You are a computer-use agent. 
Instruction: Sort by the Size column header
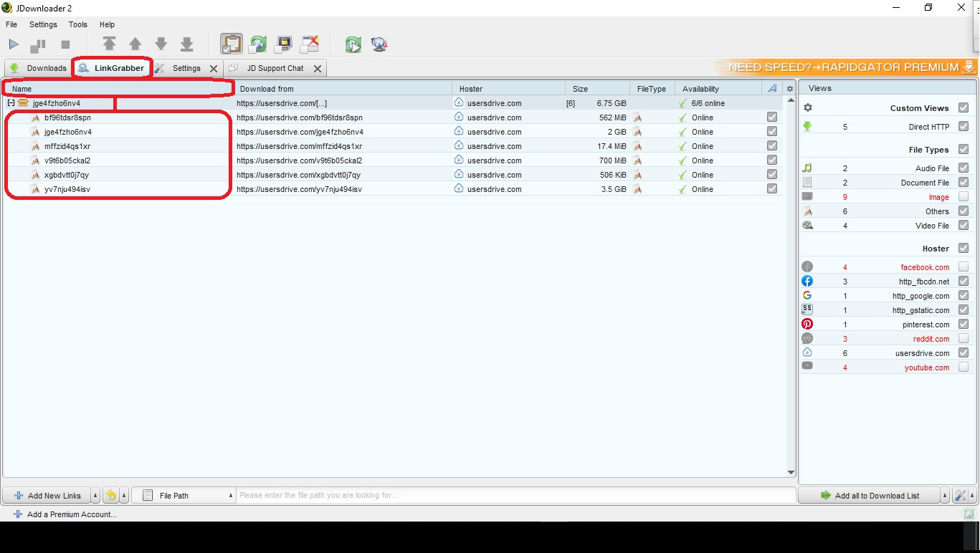pyautogui.click(x=597, y=89)
